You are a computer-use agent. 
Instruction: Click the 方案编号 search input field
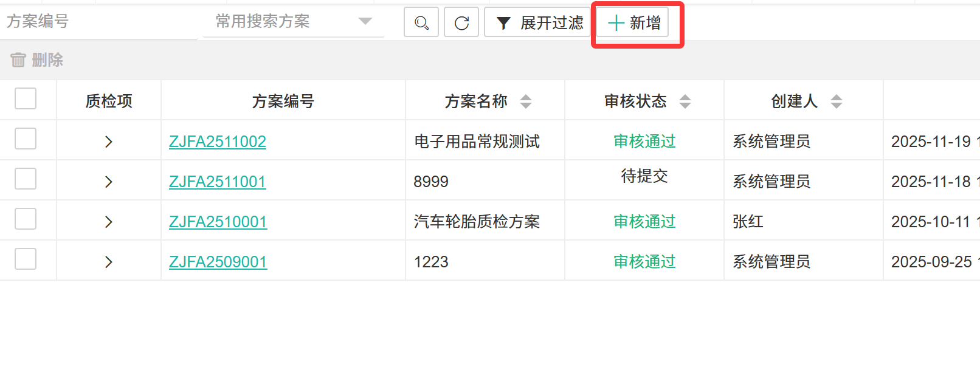97,22
